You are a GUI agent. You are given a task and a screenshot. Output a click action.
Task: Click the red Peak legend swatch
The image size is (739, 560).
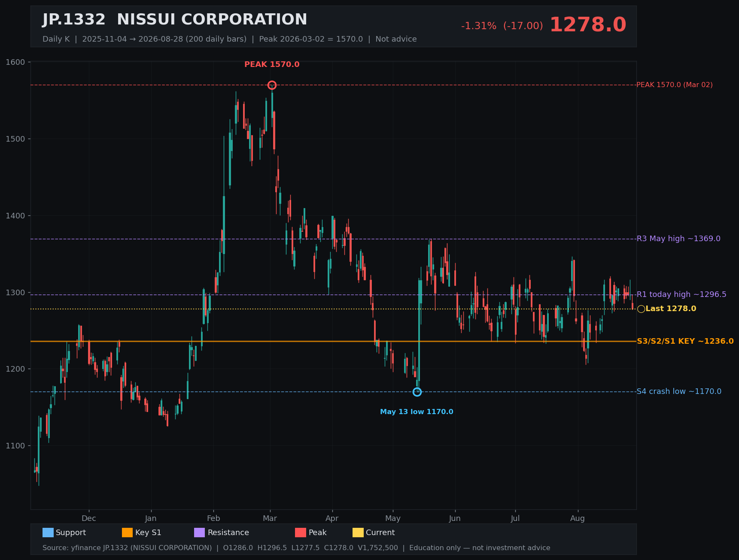point(301,533)
